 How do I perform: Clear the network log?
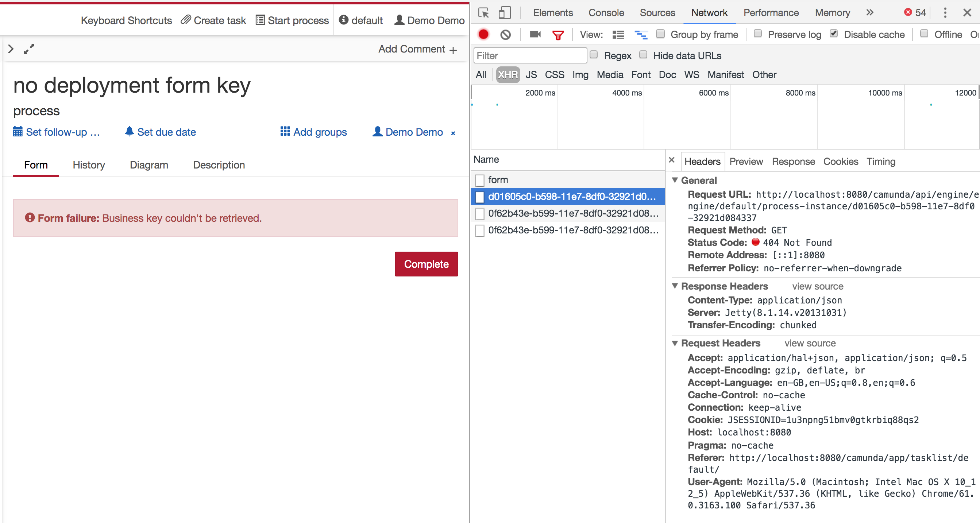point(505,35)
